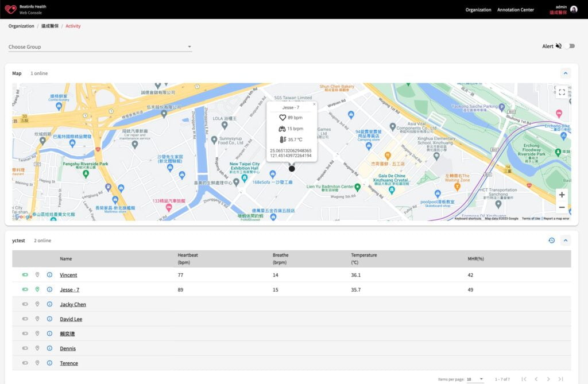
Task: Click the green location pin for Jesse - 7
Action: pyautogui.click(x=37, y=289)
